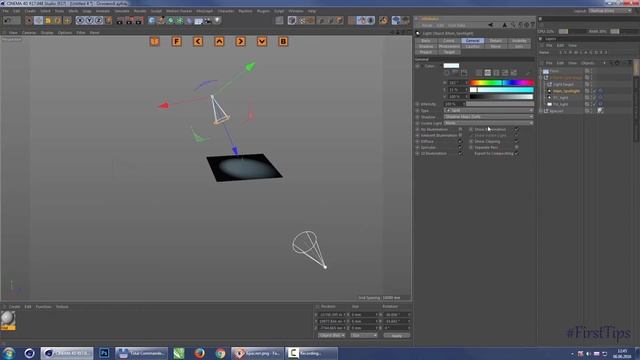Enable No Illumination checkbox
Viewport: 640px width, 360px height.
460,129
